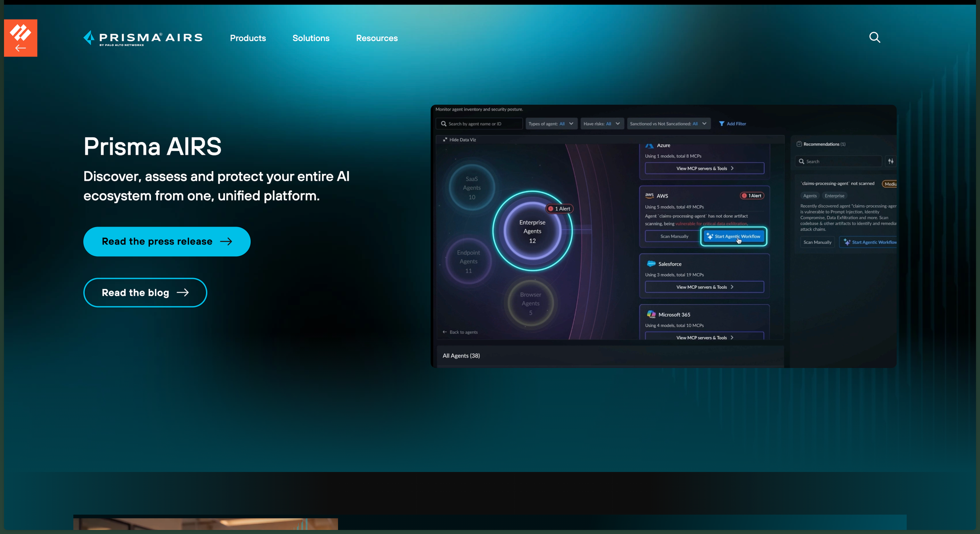Click the Add Filter funnel icon
980x534 pixels.
pos(721,124)
